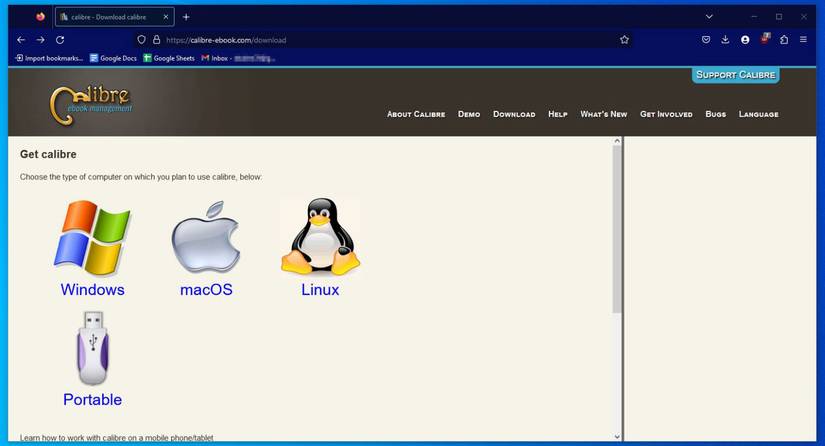
Task: Click the page scrollbar down arrow
Action: point(617,437)
